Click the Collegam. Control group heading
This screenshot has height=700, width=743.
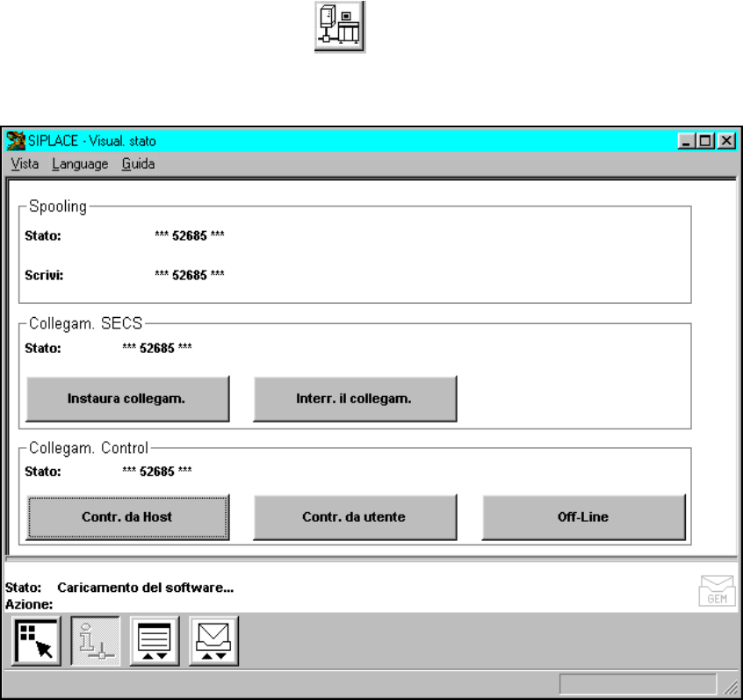pos(89,448)
